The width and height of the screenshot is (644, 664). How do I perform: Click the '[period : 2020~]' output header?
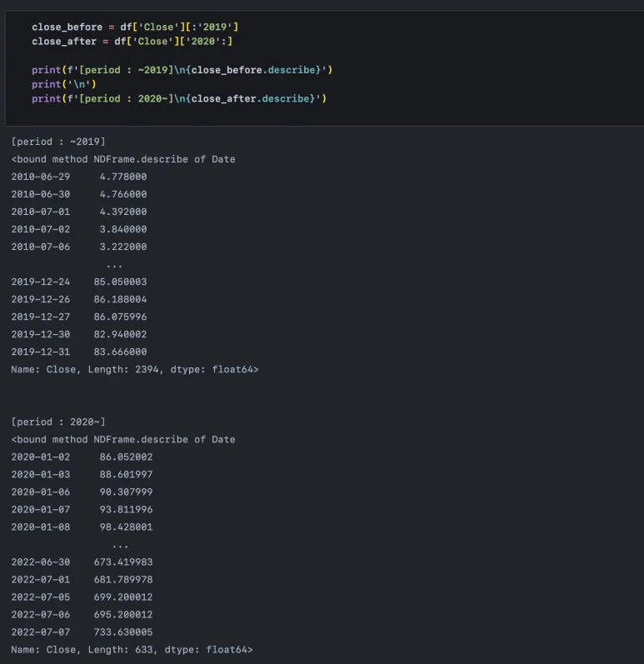(x=58, y=422)
